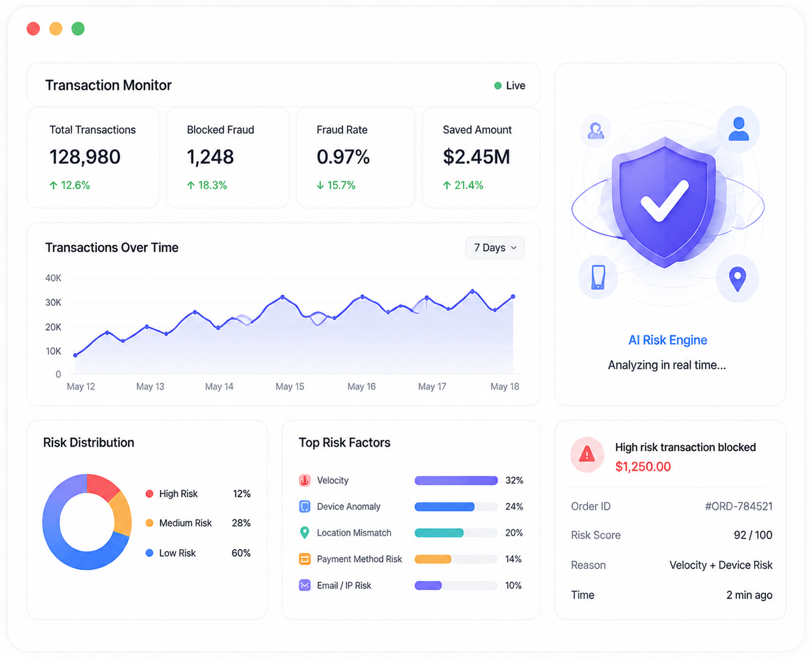Open the Saved Amount card

click(x=481, y=157)
